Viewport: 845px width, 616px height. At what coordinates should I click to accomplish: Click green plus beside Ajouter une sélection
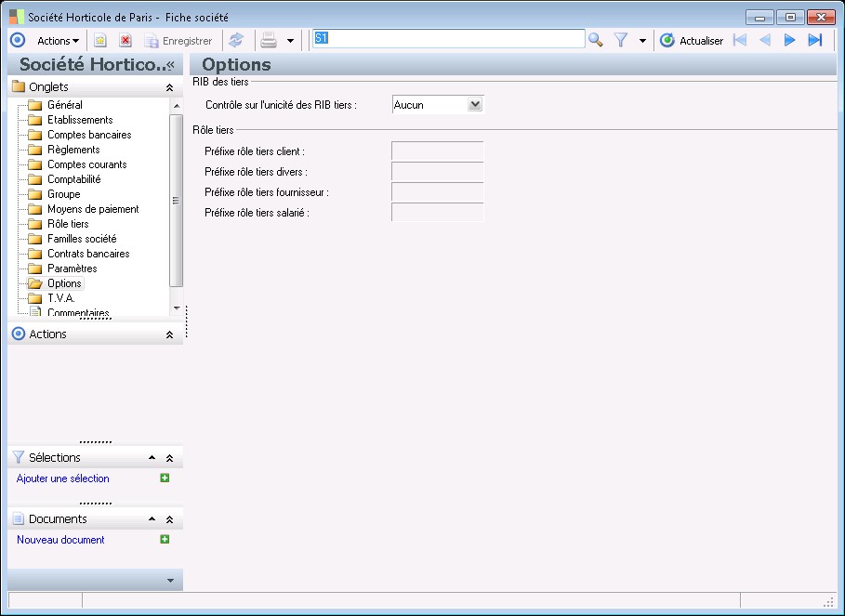click(x=165, y=478)
